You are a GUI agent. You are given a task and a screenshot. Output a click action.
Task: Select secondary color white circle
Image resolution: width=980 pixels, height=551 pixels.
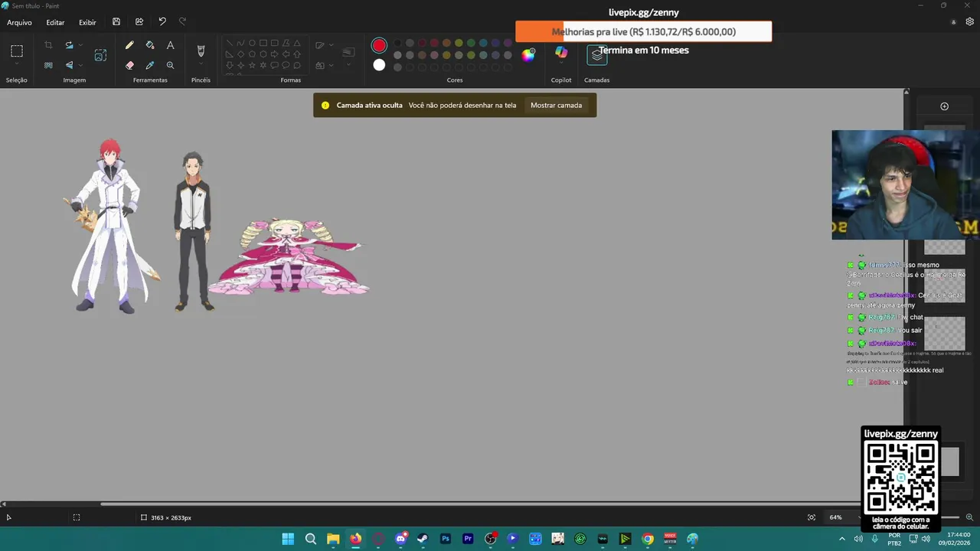point(379,65)
